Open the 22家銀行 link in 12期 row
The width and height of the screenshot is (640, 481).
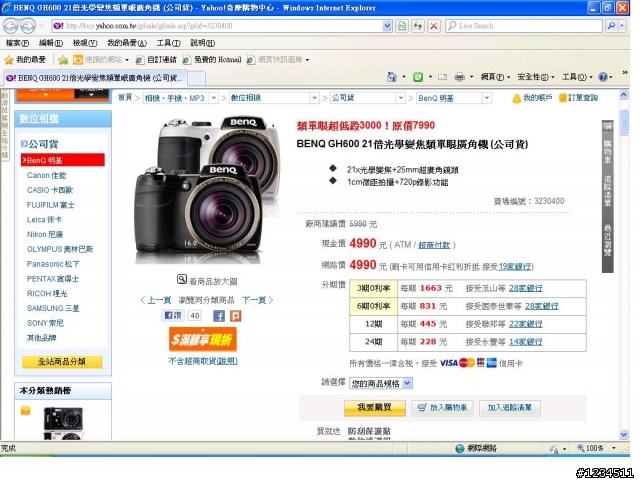[x=526, y=324]
